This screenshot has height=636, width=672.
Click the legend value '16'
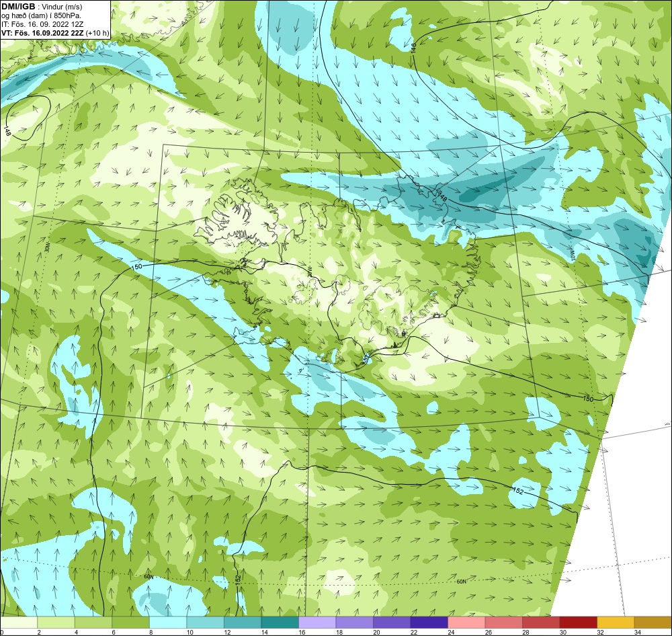point(302,632)
